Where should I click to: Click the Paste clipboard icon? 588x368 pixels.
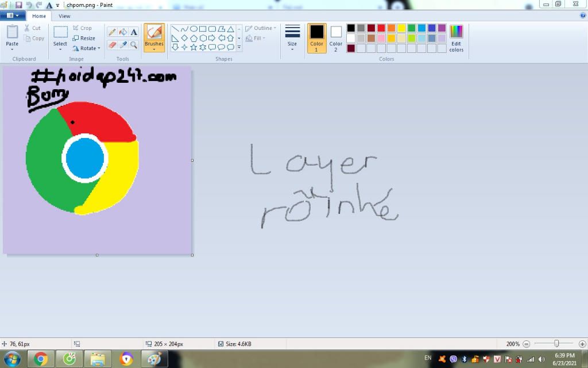[12, 32]
